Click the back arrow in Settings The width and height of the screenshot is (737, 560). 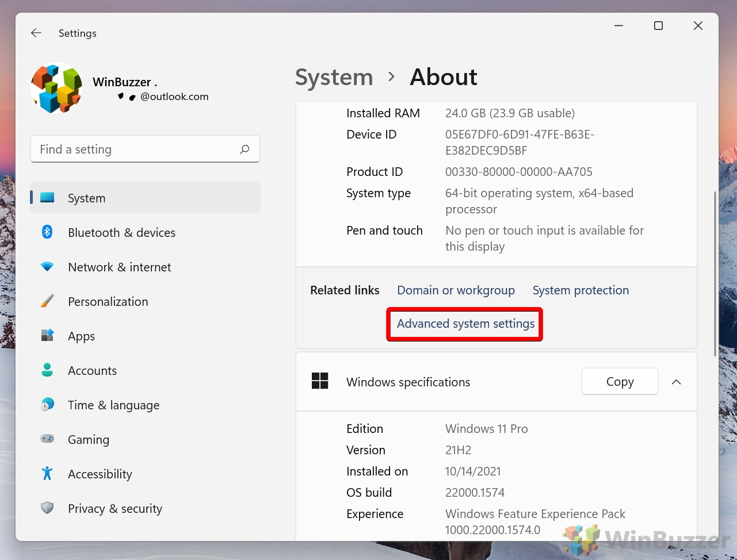(x=36, y=33)
